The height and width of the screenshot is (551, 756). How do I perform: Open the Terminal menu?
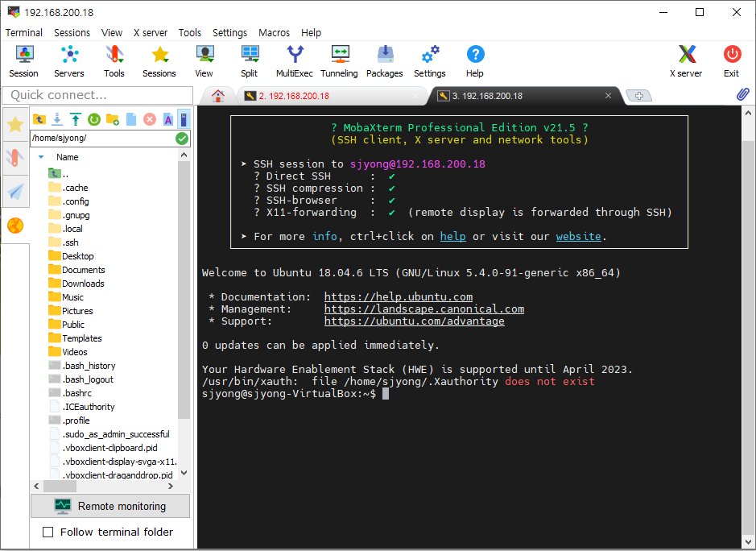(24, 32)
